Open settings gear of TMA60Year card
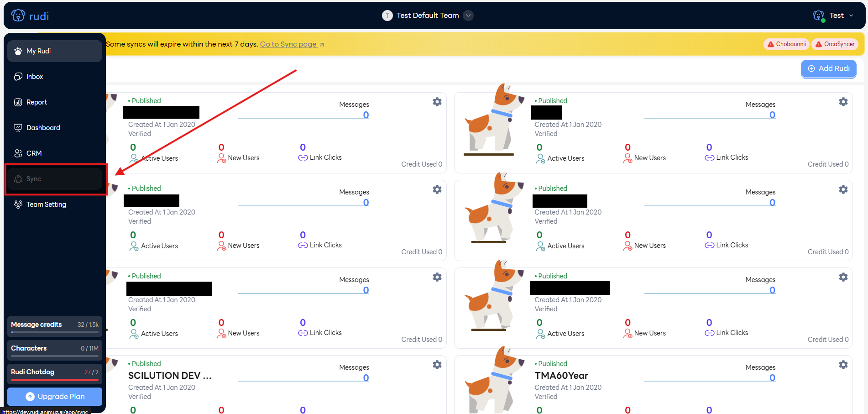 click(843, 365)
